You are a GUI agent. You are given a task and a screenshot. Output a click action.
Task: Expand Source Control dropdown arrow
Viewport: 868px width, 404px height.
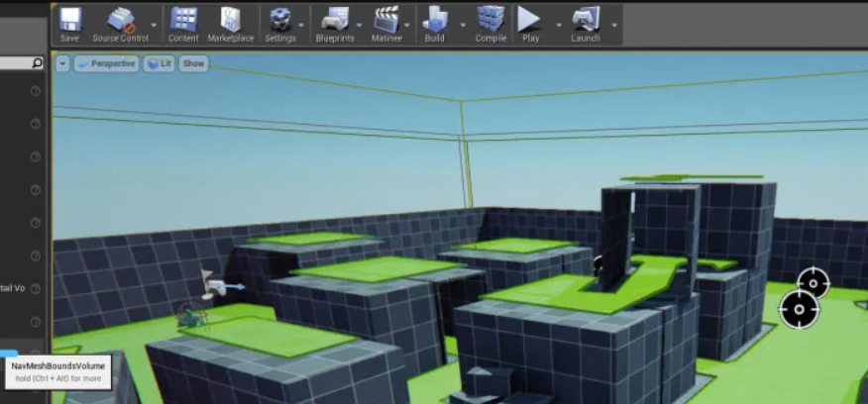[154, 25]
